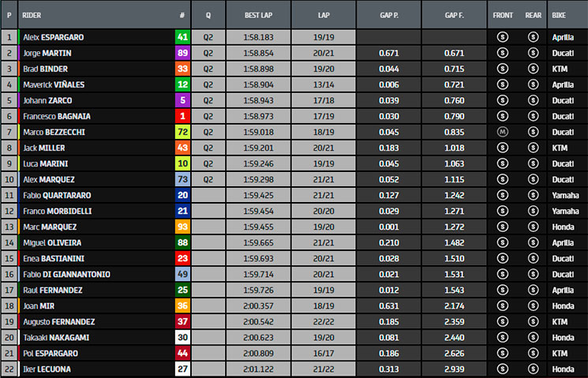Image resolution: width=588 pixels, height=378 pixels.
Task: Click gap to first value 2.939
Action: point(454,369)
